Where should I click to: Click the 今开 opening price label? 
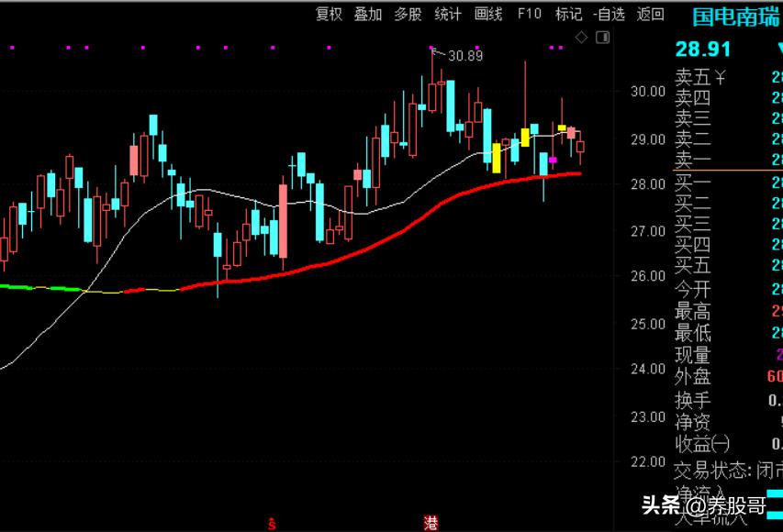[693, 290]
